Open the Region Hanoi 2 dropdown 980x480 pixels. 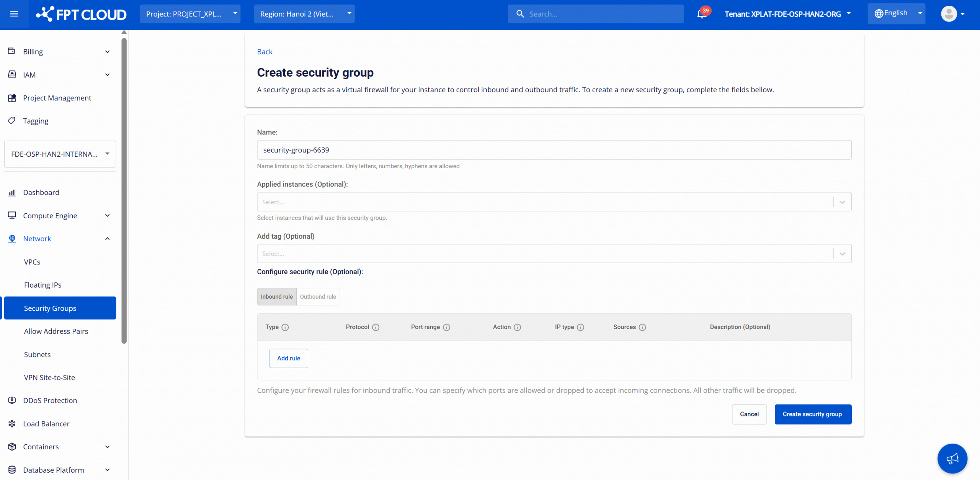pos(304,14)
